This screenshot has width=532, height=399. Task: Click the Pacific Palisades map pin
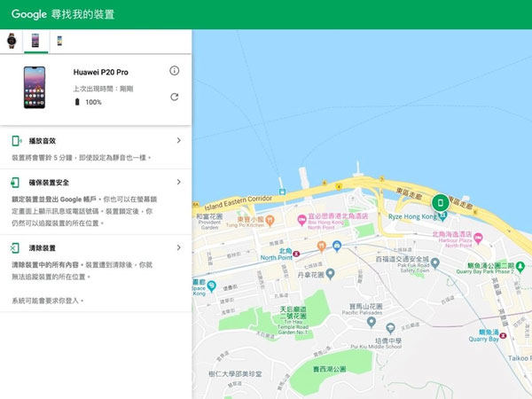pos(372,322)
